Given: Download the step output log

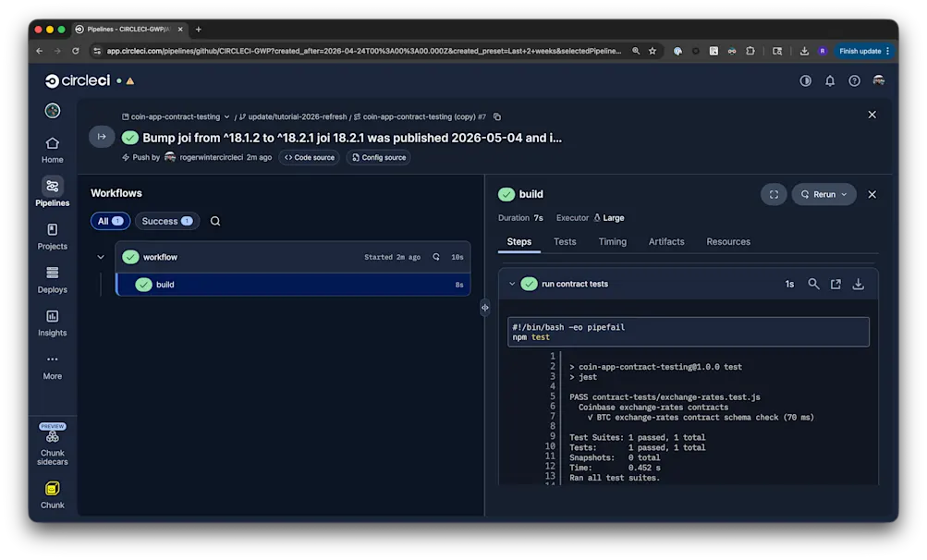Looking at the screenshot, I should pos(858,285).
